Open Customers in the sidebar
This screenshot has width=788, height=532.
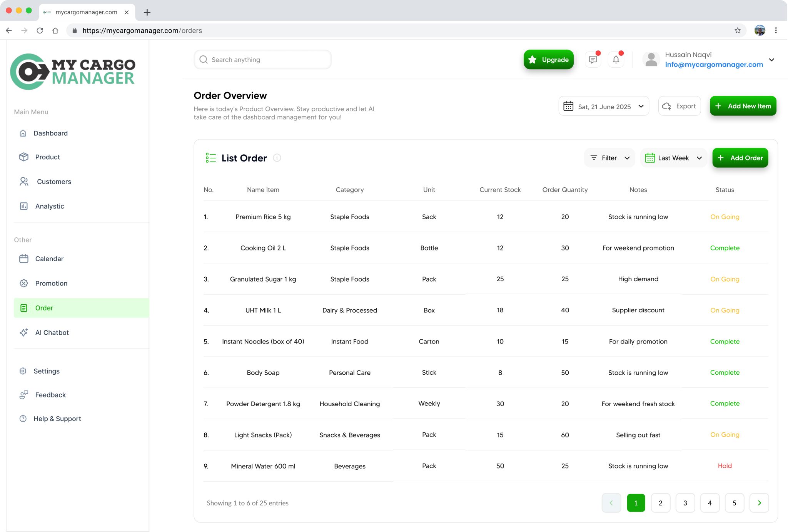[x=54, y=182]
